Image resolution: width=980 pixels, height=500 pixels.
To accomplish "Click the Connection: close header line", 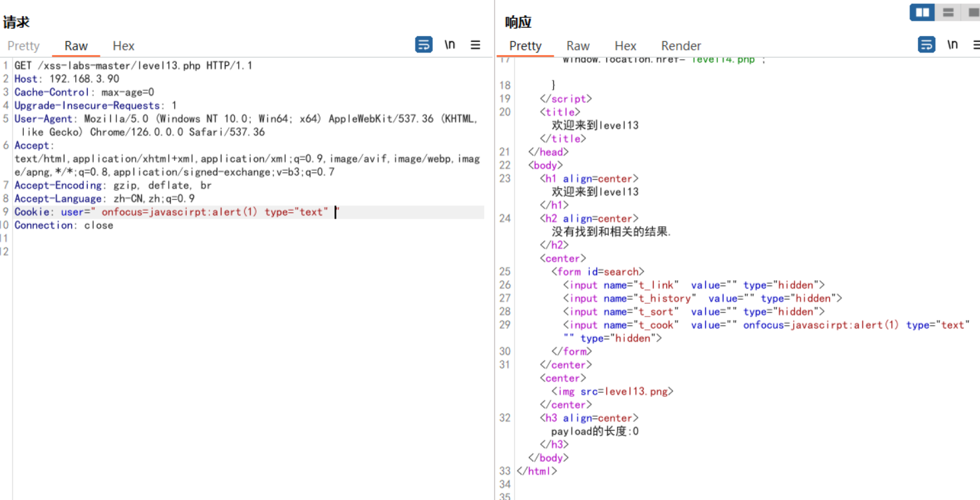I will tap(64, 225).
